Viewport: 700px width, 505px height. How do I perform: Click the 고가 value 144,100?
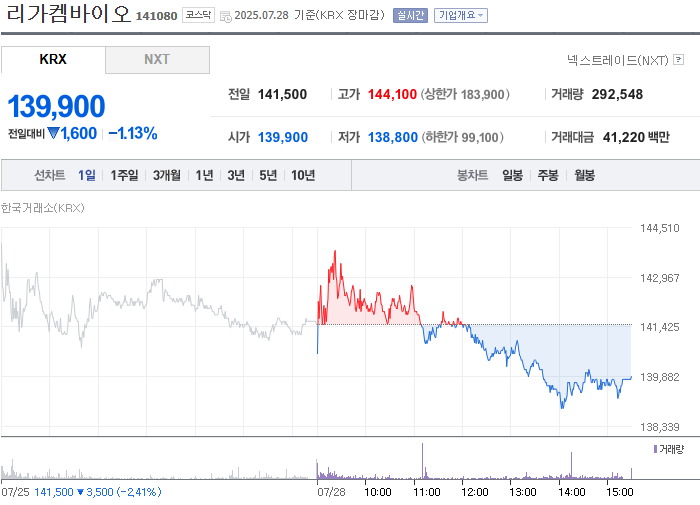392,94
